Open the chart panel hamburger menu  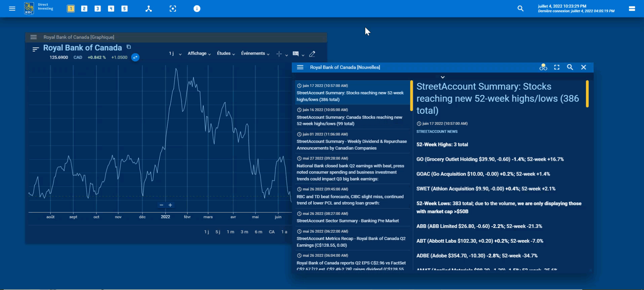coord(34,37)
